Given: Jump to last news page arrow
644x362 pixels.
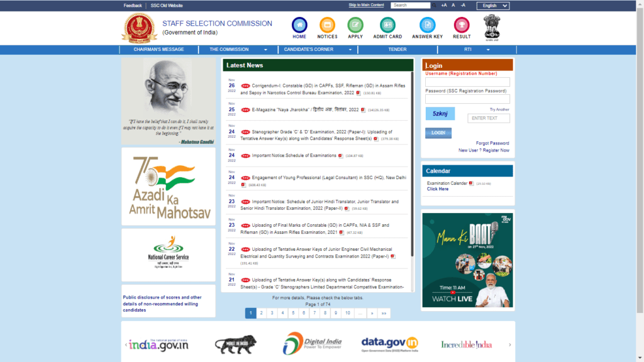Looking at the screenshot, I should point(384,313).
